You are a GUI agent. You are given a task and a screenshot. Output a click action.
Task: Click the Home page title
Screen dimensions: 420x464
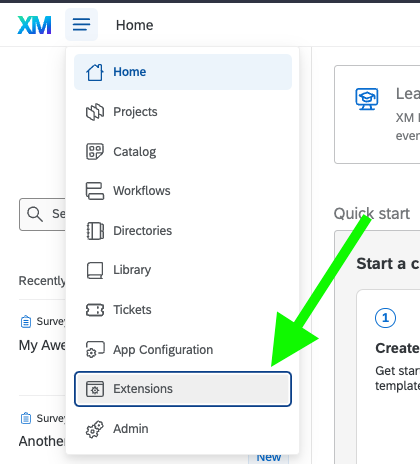pyautogui.click(x=135, y=25)
